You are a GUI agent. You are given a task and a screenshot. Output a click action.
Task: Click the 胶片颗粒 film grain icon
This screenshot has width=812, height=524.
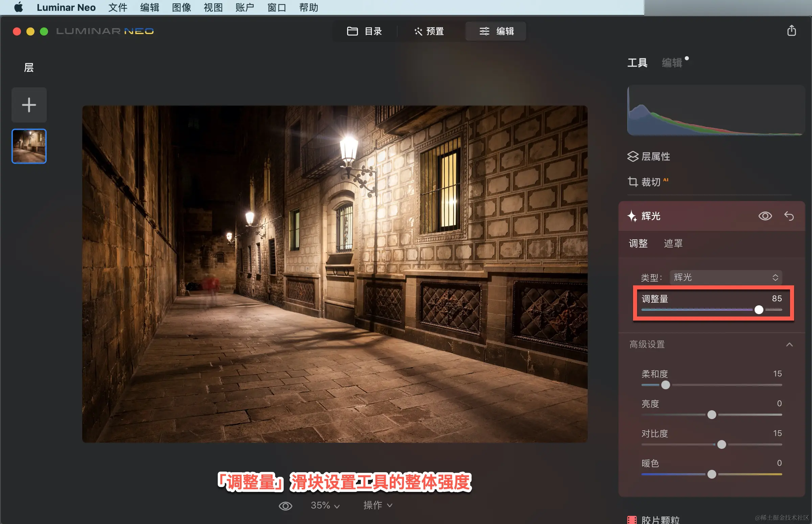632,520
